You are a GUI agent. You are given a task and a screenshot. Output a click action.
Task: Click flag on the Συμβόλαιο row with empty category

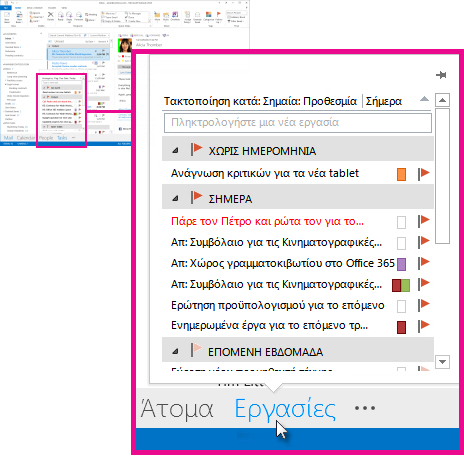click(x=424, y=242)
